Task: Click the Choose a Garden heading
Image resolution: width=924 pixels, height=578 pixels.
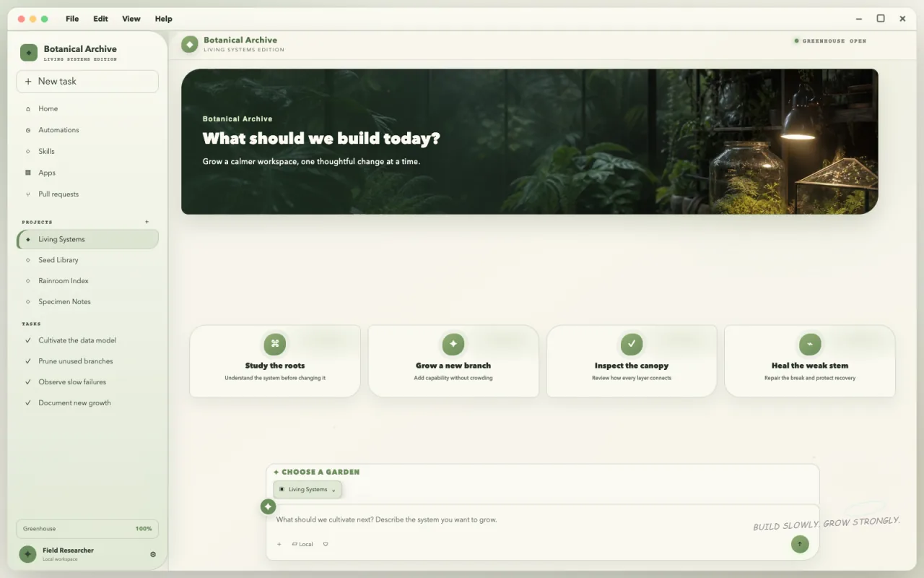Action: [316, 472]
